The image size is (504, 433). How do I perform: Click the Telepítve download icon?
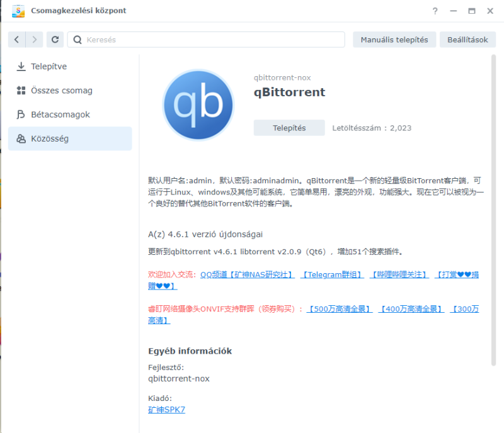(x=21, y=66)
